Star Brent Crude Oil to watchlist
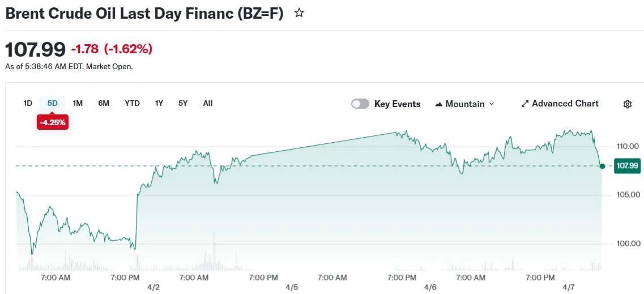The width and height of the screenshot is (644, 294). coord(299,13)
